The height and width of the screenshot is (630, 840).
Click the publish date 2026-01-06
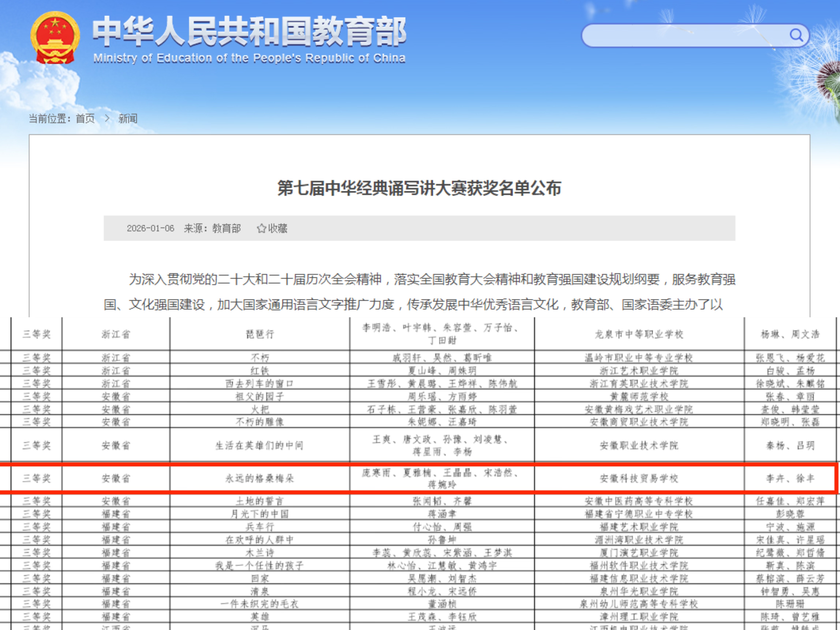pos(150,228)
